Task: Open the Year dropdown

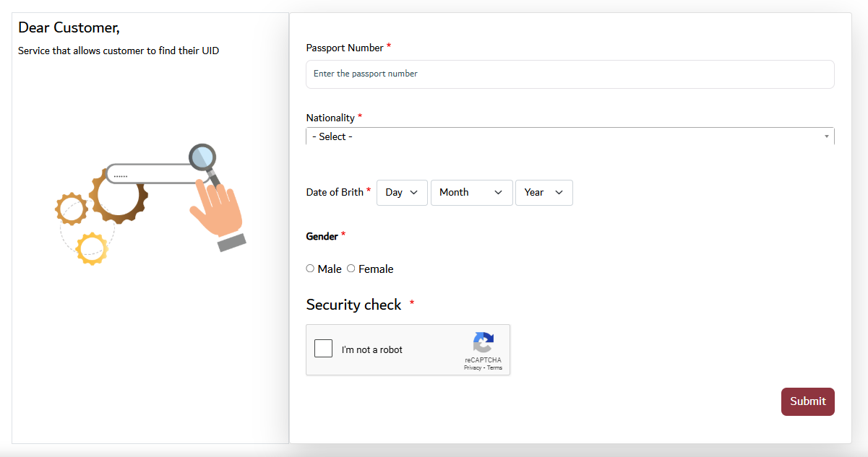Action: (543, 193)
